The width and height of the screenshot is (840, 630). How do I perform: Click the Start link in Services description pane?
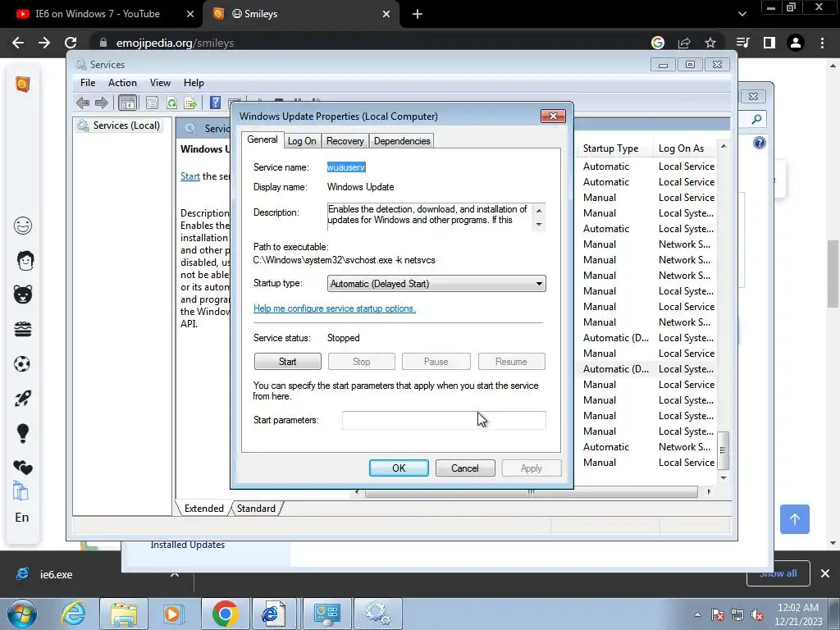click(190, 176)
